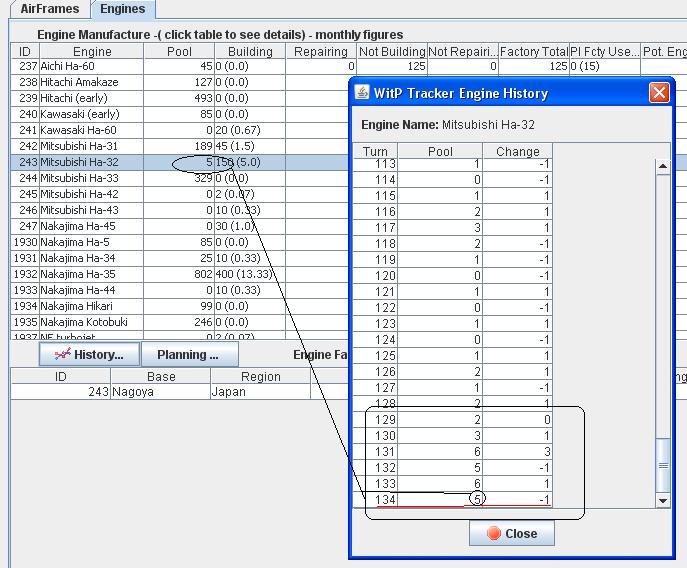
Task: Click the 802 Pool value for Nakajima Ha-35
Action: point(179,274)
